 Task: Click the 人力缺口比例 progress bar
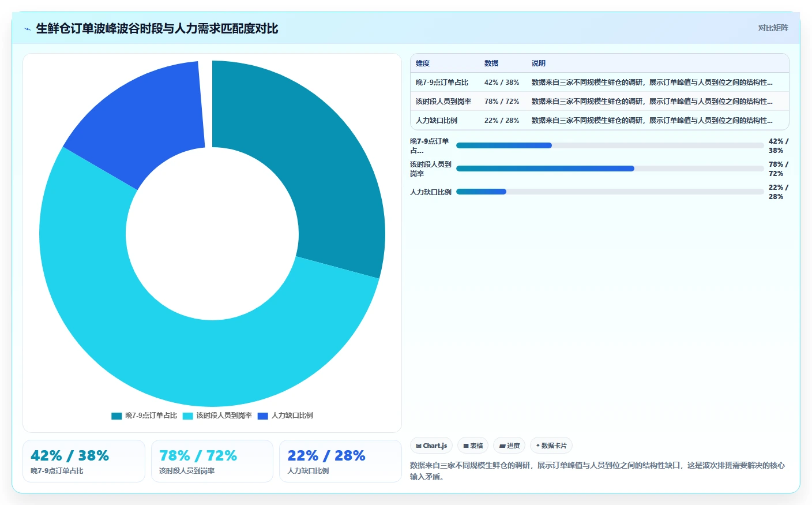click(x=610, y=192)
